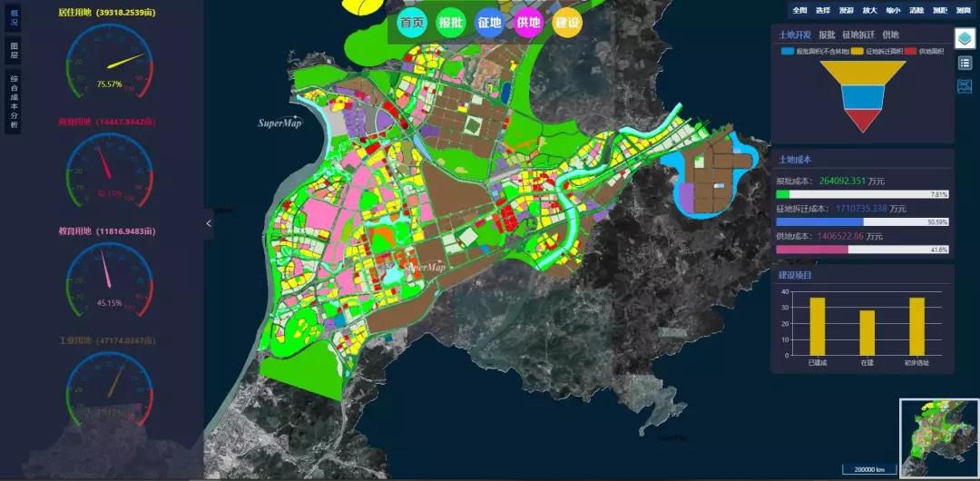The width and height of the screenshot is (980, 481).
Task: Toggle 报批面积 legend item in funnel chart
Action: [x=817, y=52]
